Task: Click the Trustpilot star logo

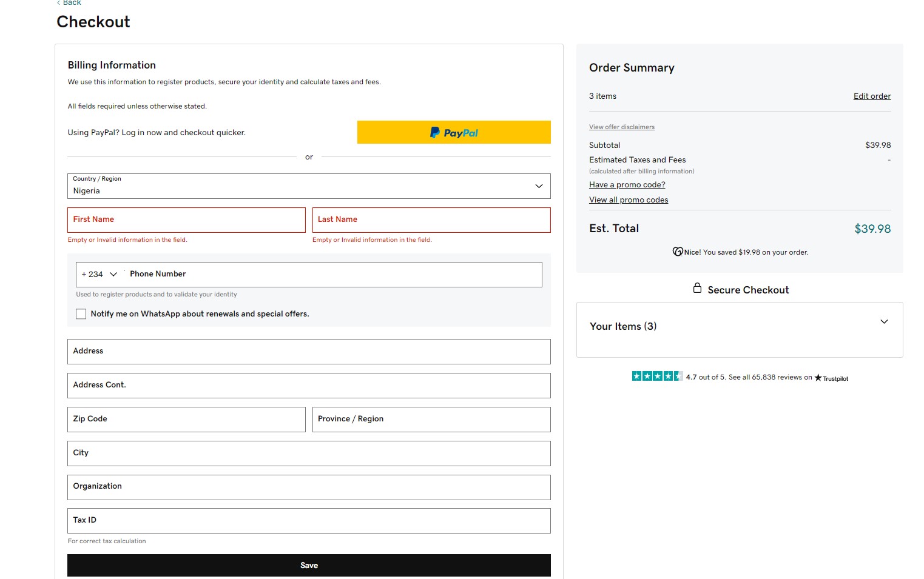Action: (832, 378)
